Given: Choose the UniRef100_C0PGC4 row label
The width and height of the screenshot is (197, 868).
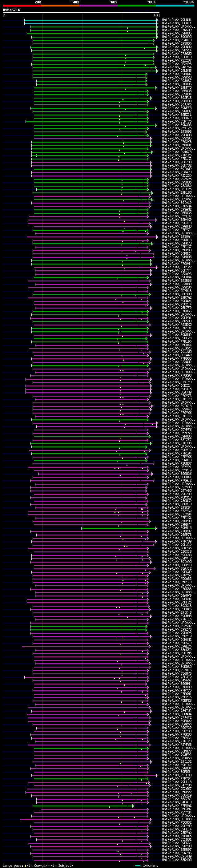Looking at the screenshot, I should (177, 843).
